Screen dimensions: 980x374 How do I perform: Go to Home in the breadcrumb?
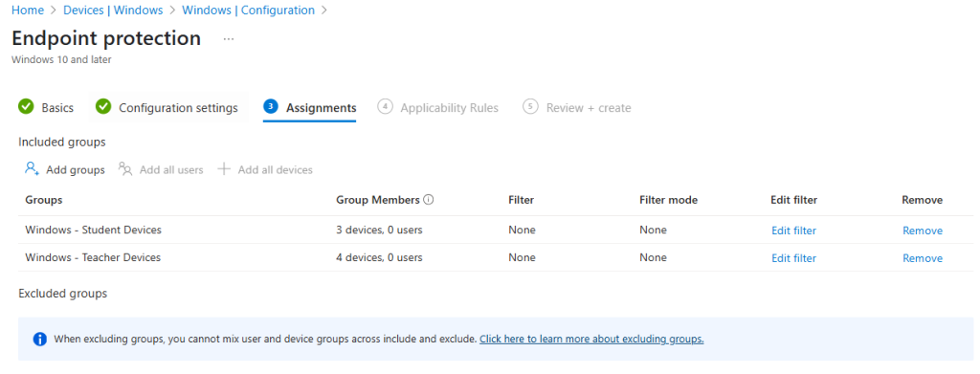[28, 11]
